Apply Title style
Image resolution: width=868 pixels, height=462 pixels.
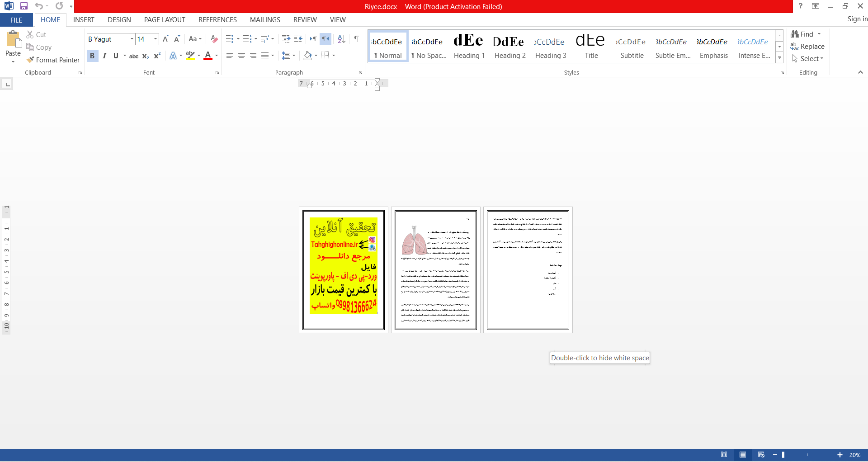tap(591, 46)
